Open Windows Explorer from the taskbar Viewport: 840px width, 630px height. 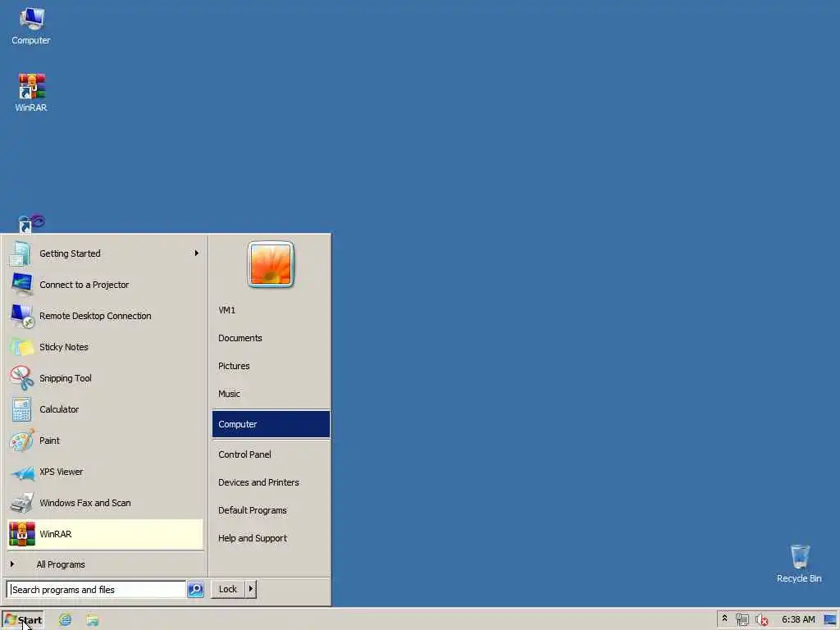[x=93, y=620]
